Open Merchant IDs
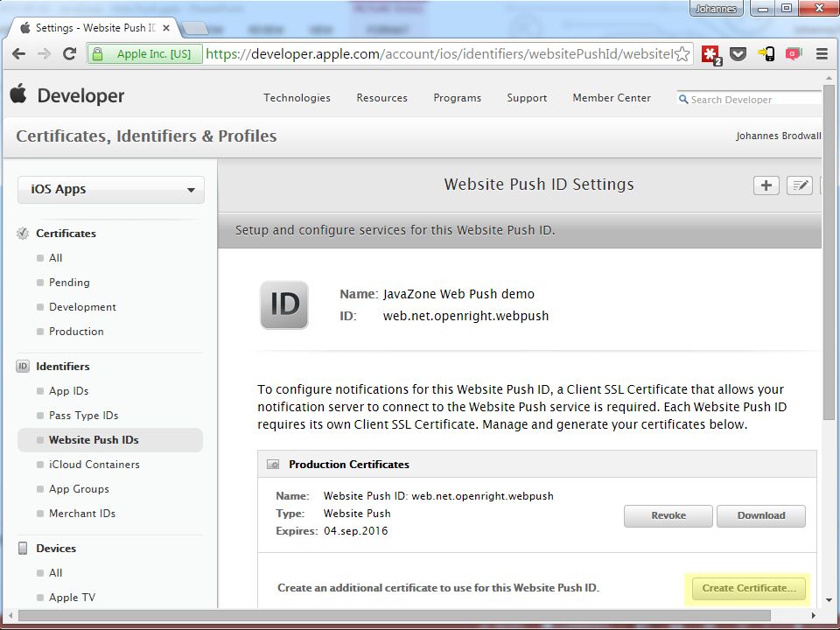 [82, 514]
